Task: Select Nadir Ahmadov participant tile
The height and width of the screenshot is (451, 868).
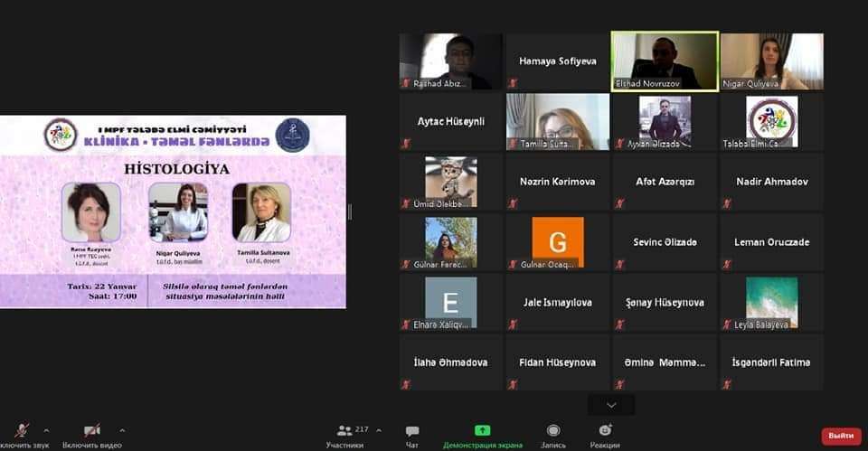Action: coord(771,182)
